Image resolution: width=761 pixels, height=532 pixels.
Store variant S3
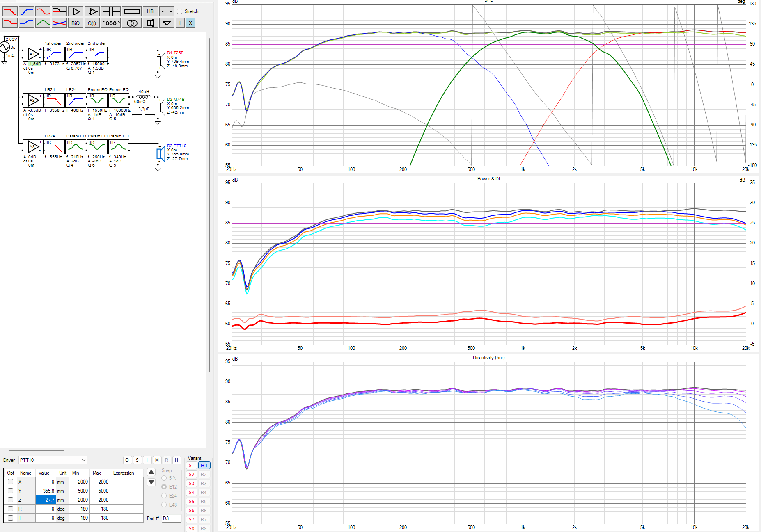[191, 484]
